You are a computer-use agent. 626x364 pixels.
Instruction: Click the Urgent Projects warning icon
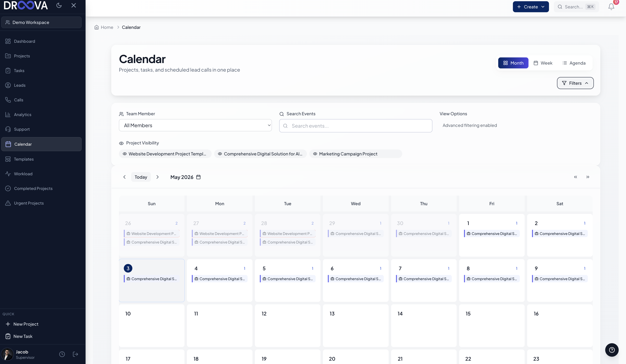[8, 203]
